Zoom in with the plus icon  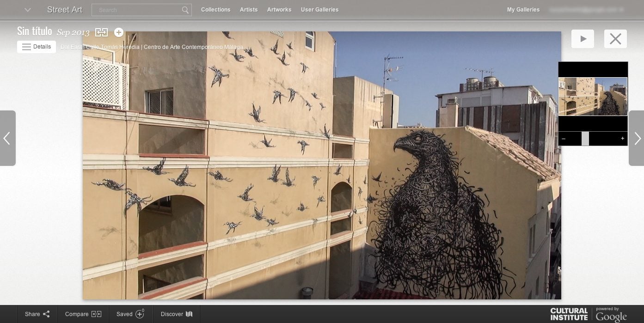(x=622, y=139)
